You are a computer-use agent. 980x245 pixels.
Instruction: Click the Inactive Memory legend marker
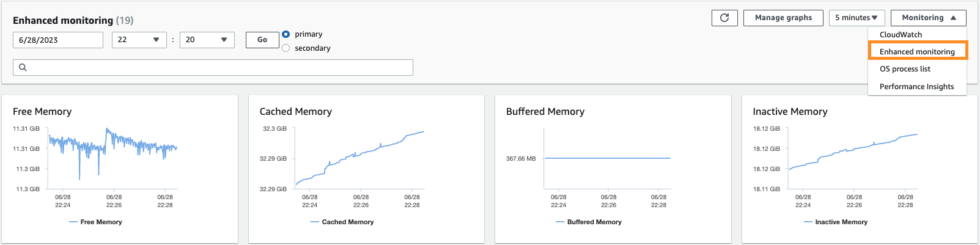pos(808,222)
